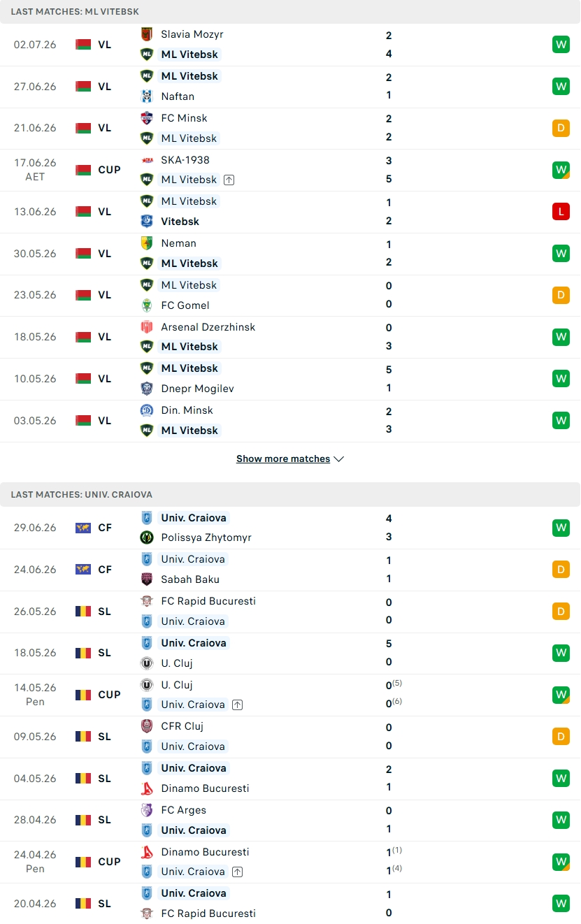This screenshot has width=581, height=924.
Task: Click the Belarus flag next to 02.07.26 match
Action: [x=83, y=45]
